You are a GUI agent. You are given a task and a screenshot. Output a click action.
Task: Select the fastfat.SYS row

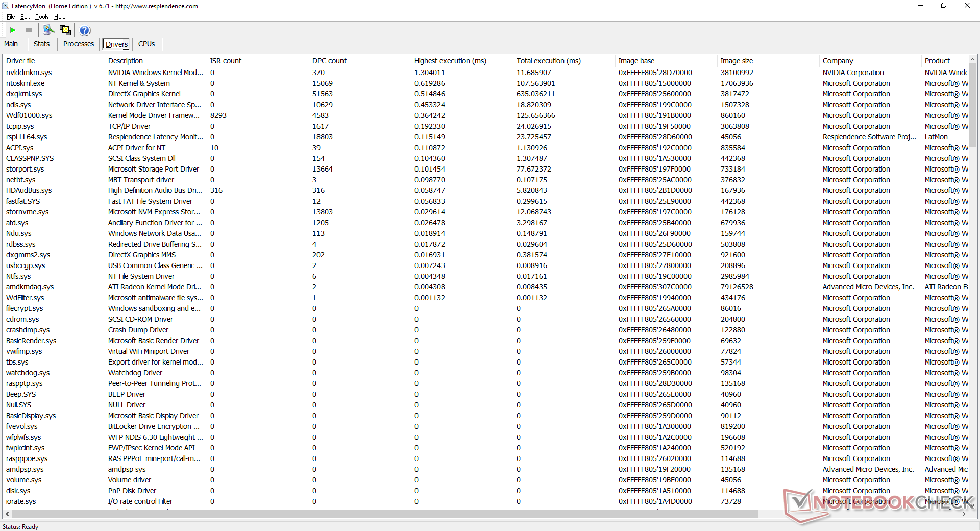pyautogui.click(x=486, y=201)
